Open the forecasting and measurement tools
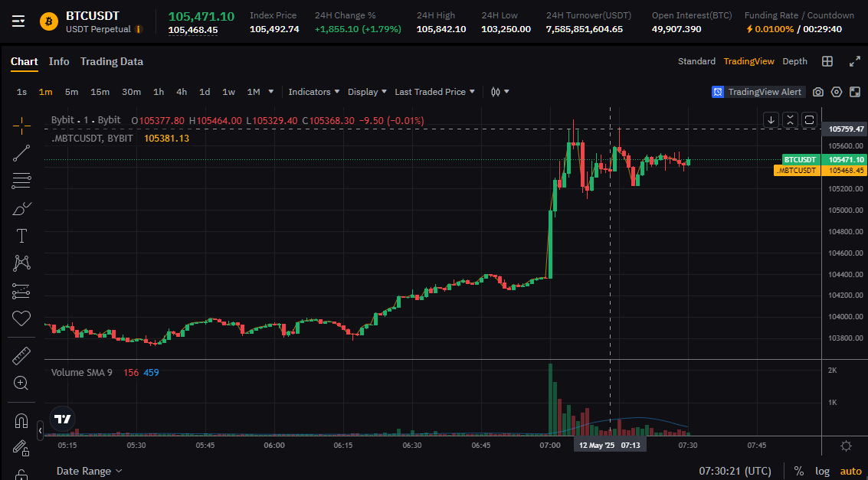The height and width of the screenshot is (480, 868). coord(21,291)
